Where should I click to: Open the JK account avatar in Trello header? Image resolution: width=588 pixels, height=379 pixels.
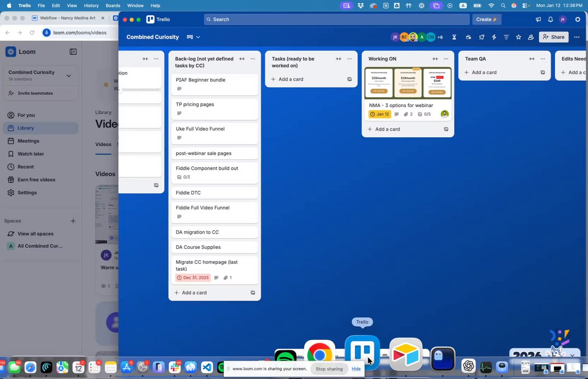563,19
